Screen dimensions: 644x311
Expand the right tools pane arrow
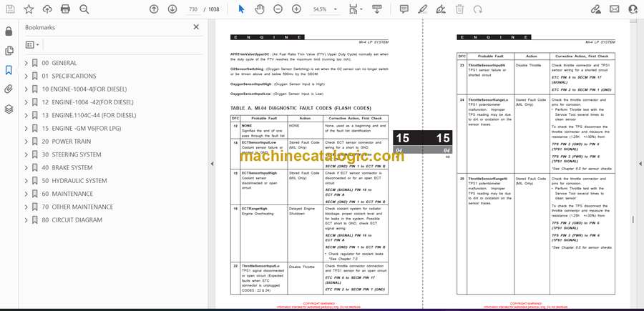(x=640, y=164)
